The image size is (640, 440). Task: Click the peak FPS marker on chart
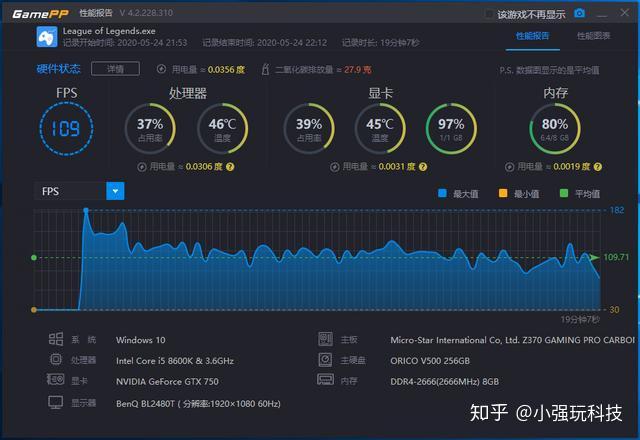[x=86, y=211]
